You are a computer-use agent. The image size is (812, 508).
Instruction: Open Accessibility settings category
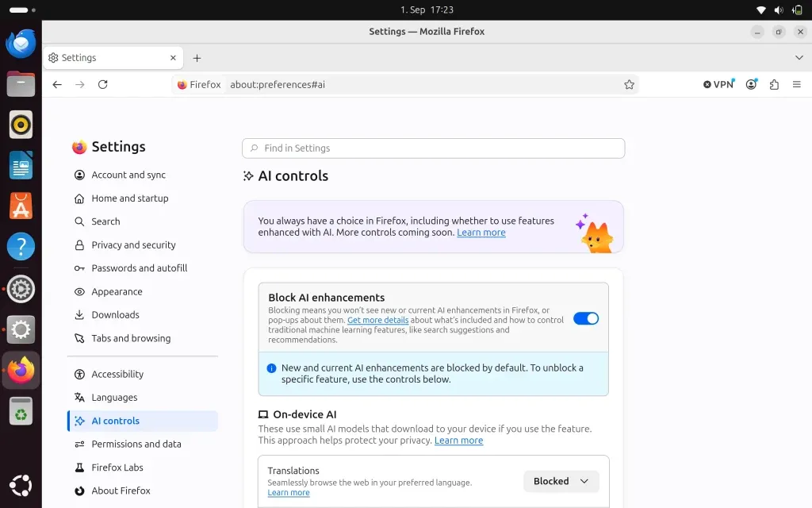click(143, 374)
